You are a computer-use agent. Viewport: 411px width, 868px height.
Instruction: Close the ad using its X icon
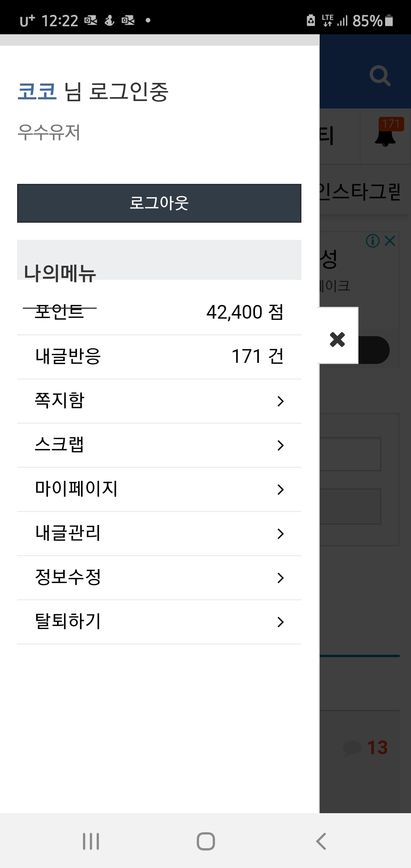click(390, 241)
